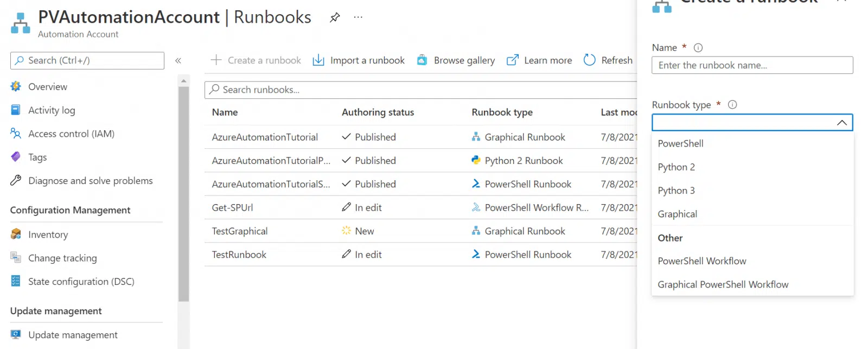The width and height of the screenshot is (868, 349).
Task: Pin the Runbooks page with pin icon
Action: (335, 17)
